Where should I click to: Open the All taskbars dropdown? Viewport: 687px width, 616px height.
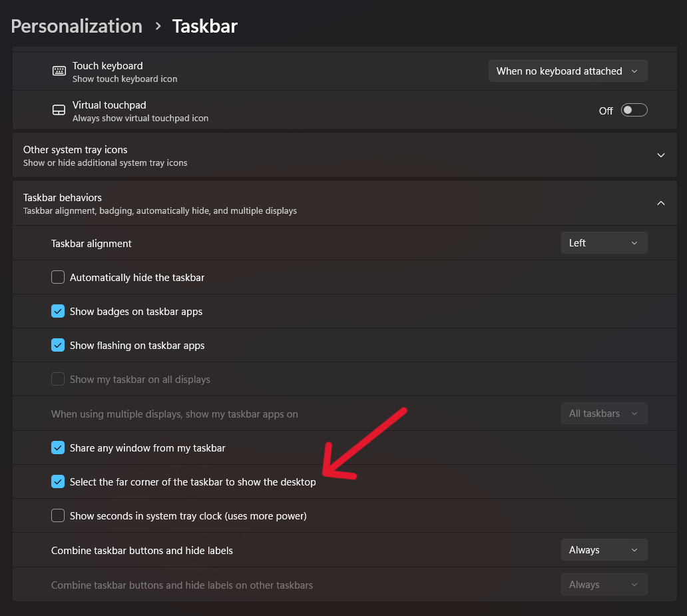coord(604,414)
